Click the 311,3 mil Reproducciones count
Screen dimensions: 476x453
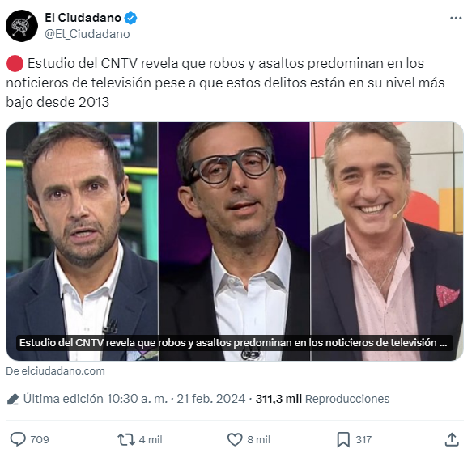[322, 399]
